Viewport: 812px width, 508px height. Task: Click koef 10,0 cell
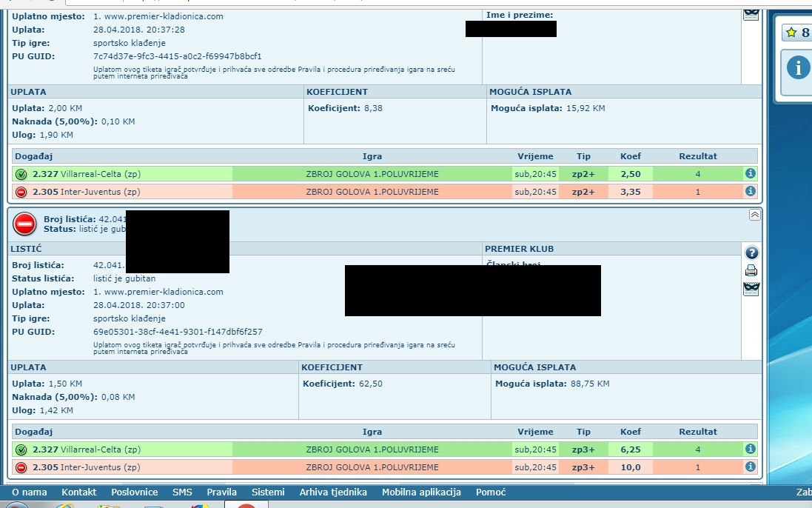(x=630, y=467)
